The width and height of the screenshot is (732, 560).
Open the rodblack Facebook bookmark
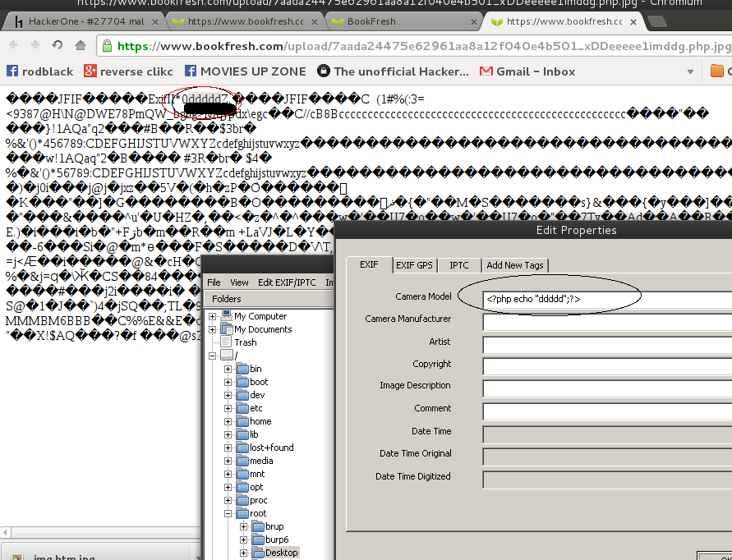tap(40, 71)
